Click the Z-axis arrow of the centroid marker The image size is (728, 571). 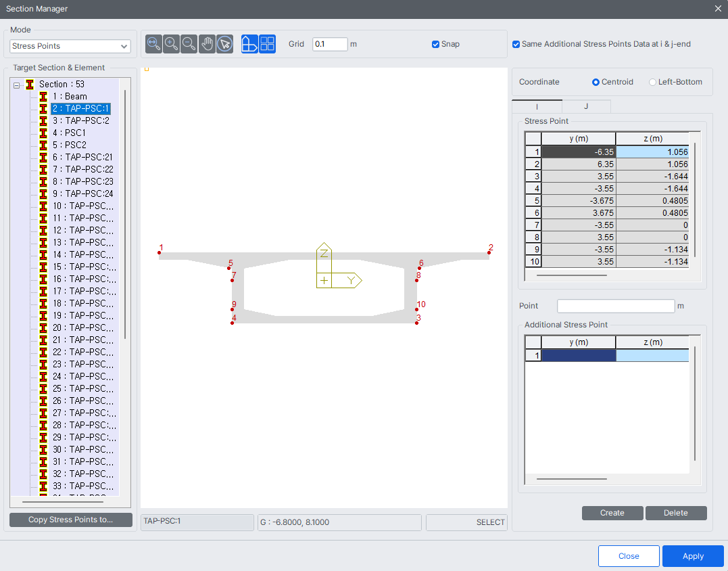tap(324, 257)
